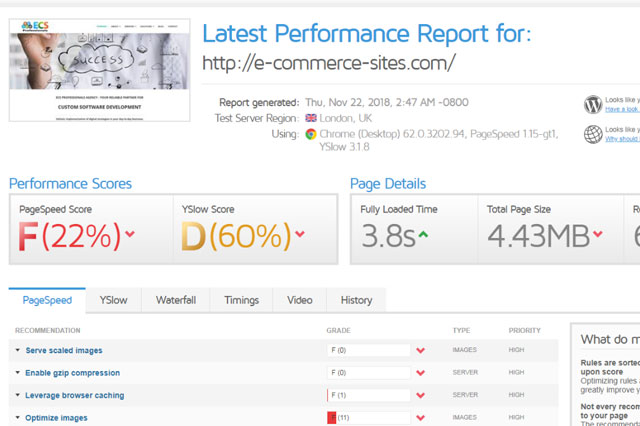This screenshot has width=640, height=426.
Task: Click grade bar F (1) for browser caching
Action: click(x=369, y=395)
